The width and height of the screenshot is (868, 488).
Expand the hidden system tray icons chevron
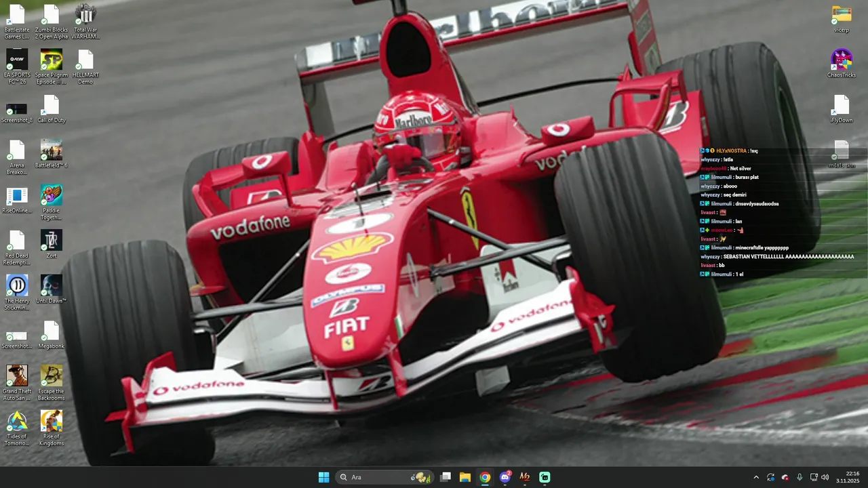coord(756,477)
